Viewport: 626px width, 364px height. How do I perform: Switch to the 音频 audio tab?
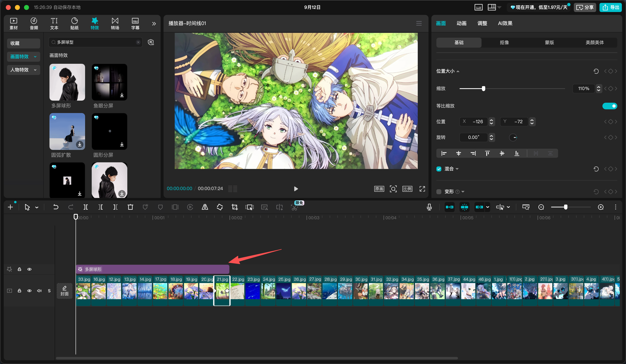coord(34,24)
